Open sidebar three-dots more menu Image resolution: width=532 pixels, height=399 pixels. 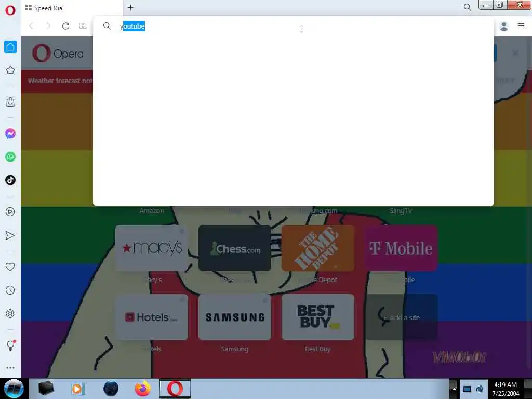click(x=10, y=368)
